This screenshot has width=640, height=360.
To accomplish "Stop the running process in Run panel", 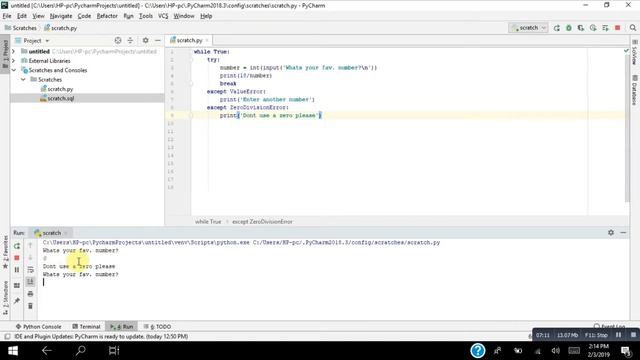I will (x=17, y=258).
